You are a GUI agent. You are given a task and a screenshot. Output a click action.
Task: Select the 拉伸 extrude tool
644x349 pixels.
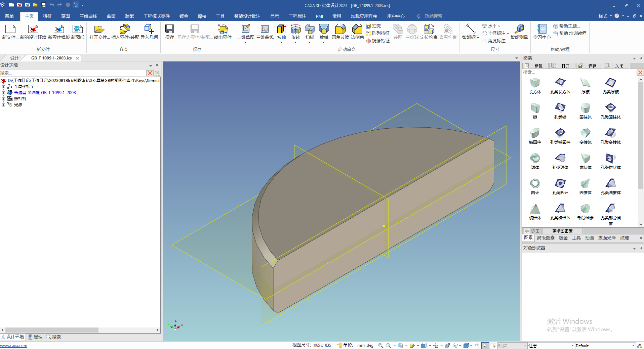click(282, 32)
